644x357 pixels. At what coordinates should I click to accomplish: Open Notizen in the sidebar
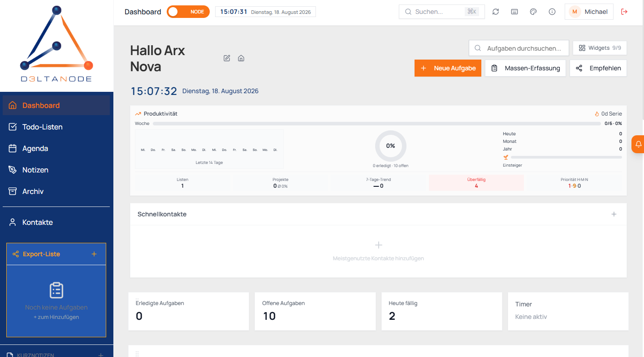tap(56, 170)
